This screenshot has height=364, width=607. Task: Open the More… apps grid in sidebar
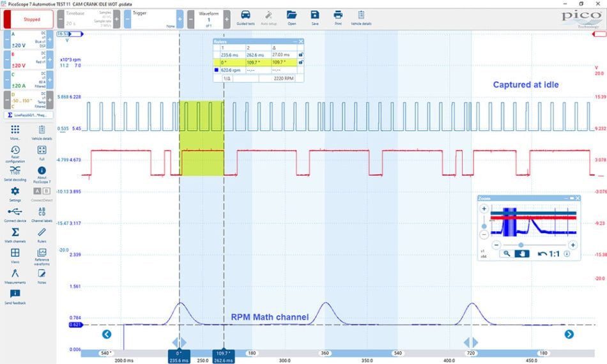pos(15,132)
